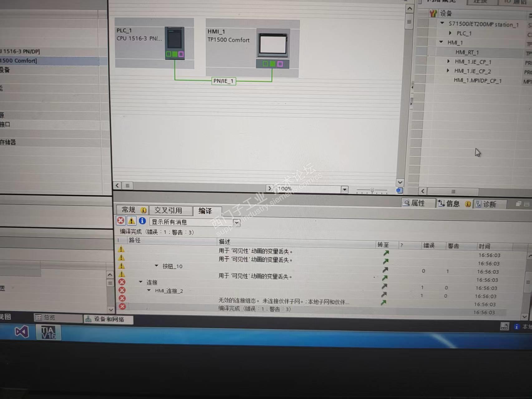
Task: Click the 设备 header icon in network overview
Action: click(433, 13)
